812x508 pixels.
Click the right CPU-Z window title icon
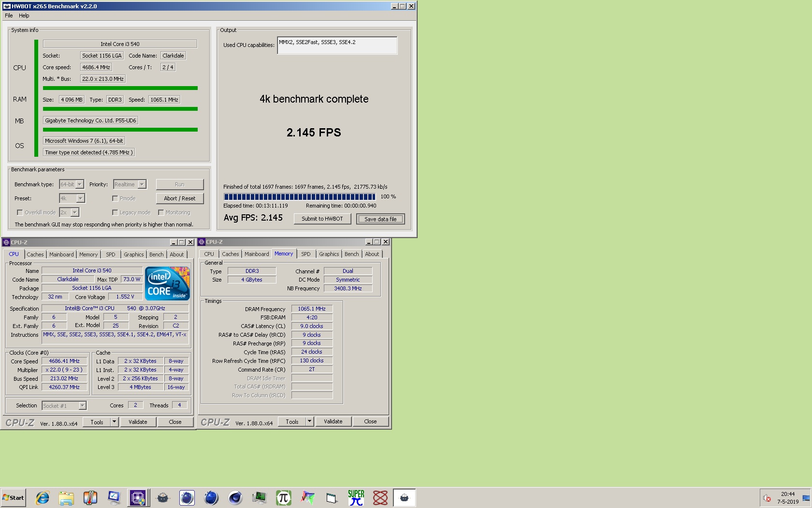click(x=202, y=242)
